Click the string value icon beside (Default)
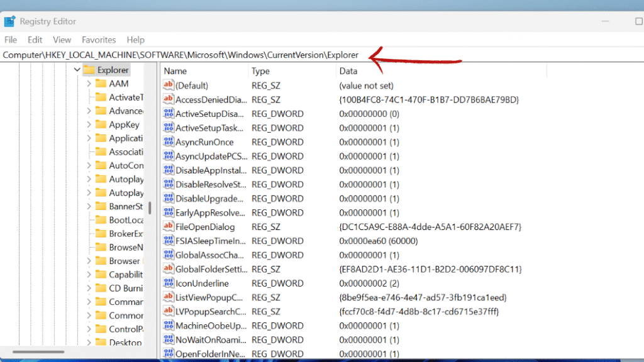 (x=169, y=85)
